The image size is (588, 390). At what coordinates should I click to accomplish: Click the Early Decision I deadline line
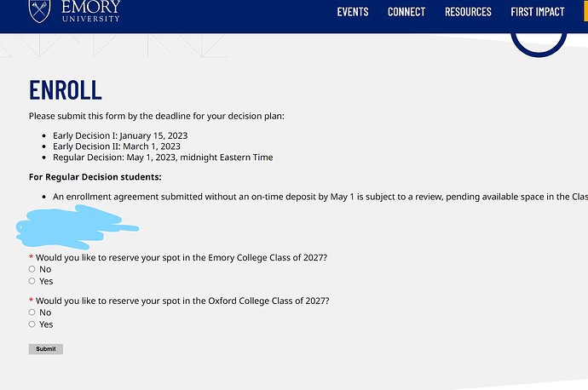120,135
